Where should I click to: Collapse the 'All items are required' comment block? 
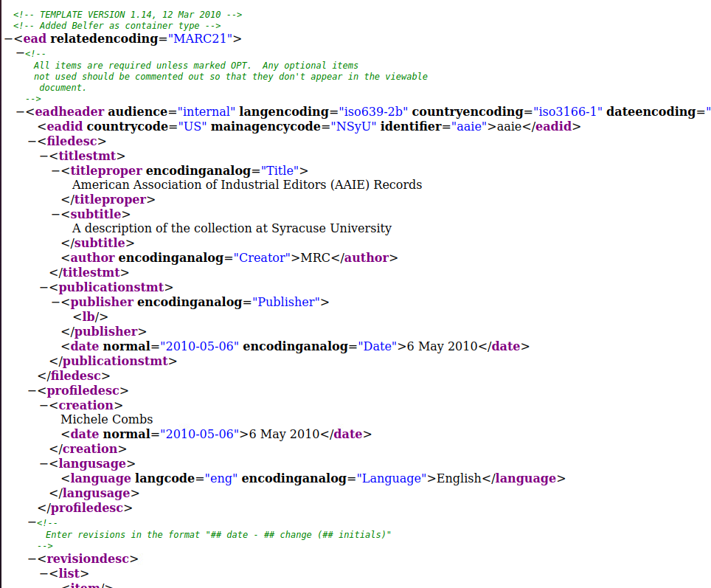coord(20,54)
